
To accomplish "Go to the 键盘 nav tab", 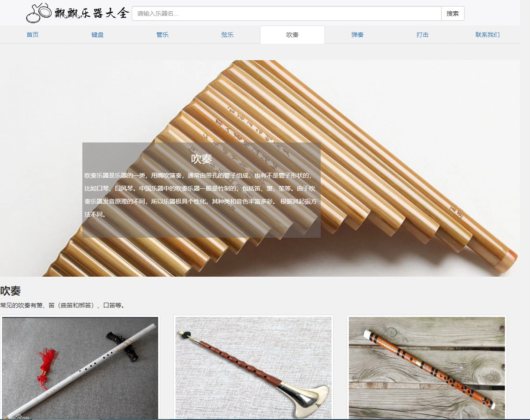I will tap(98, 35).
